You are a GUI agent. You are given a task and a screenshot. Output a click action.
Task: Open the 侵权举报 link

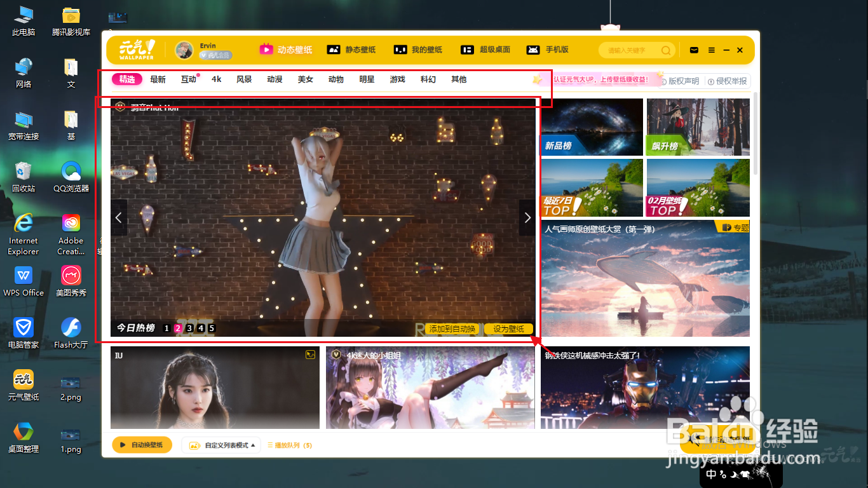(727, 81)
